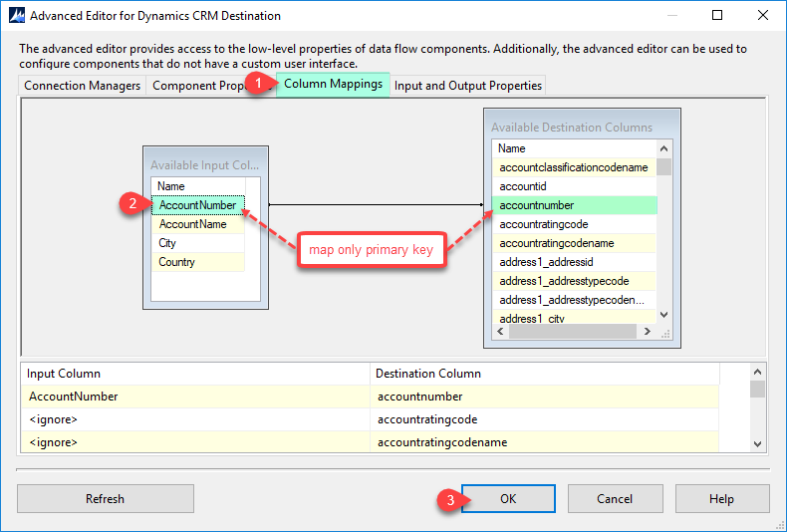Click Name header of Available Destination Columns

574,148
